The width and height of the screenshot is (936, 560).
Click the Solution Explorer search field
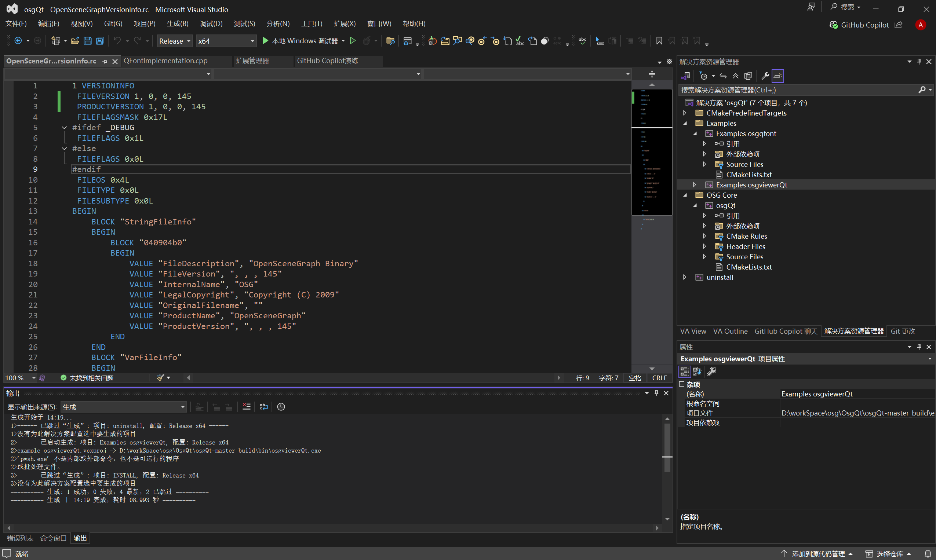798,90
